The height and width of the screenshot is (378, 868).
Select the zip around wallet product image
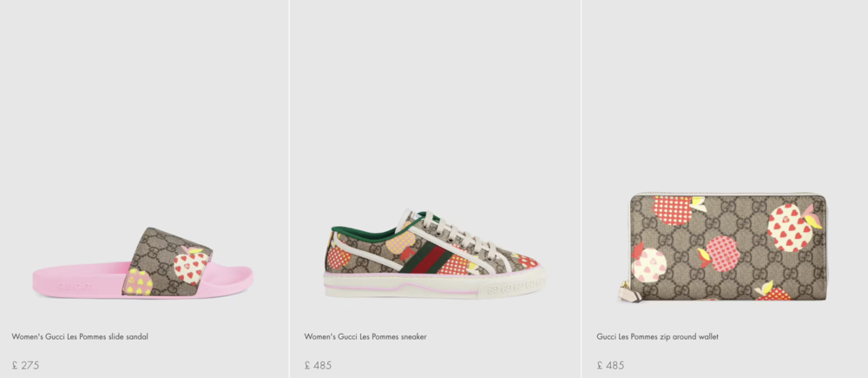(727, 248)
